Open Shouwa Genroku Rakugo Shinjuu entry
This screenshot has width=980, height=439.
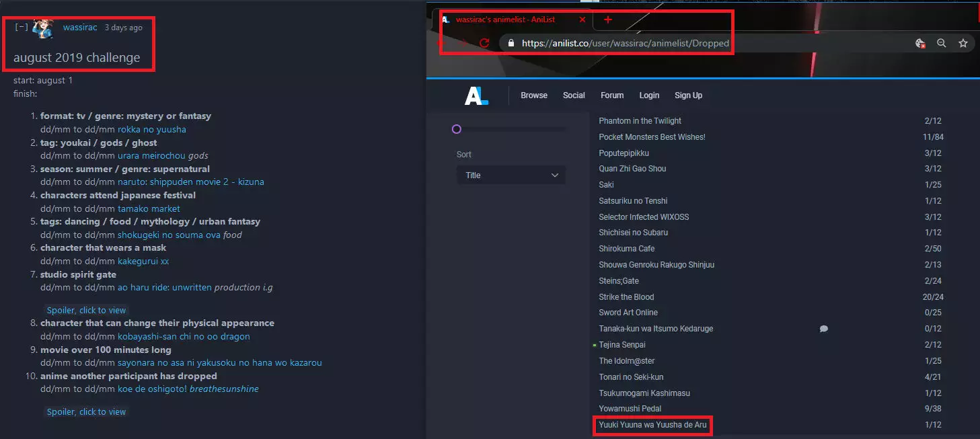point(656,265)
